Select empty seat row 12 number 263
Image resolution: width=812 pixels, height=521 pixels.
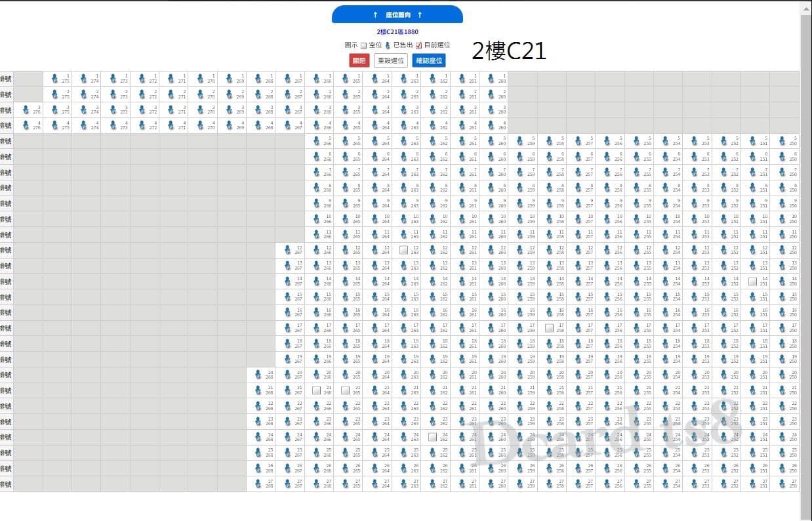[404, 250]
